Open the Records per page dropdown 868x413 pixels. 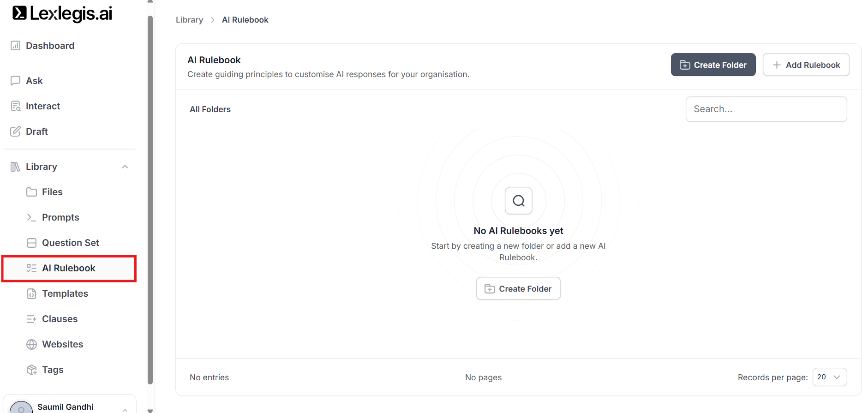[829, 377]
